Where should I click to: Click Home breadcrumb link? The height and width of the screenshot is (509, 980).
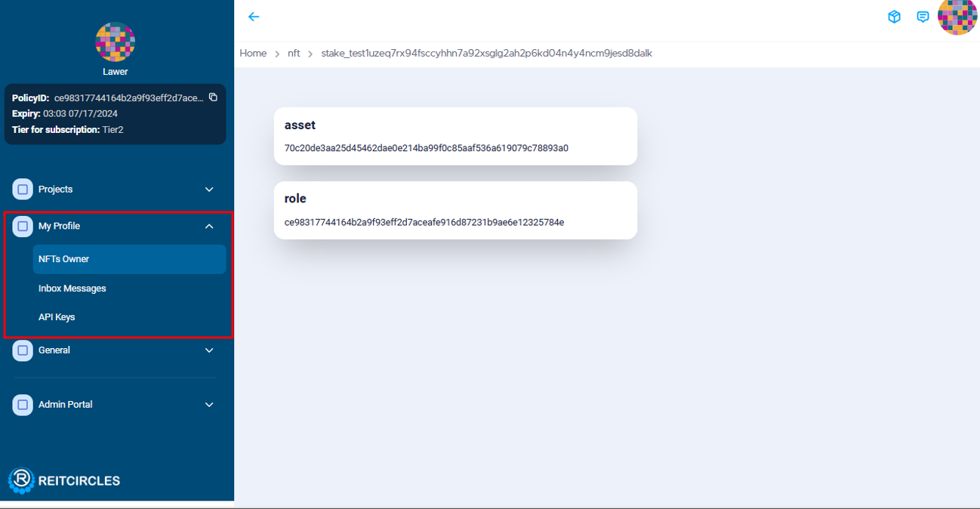tap(253, 54)
